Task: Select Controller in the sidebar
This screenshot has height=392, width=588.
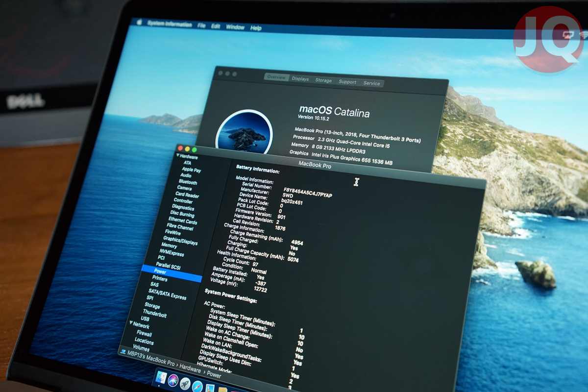Action: 183,201
